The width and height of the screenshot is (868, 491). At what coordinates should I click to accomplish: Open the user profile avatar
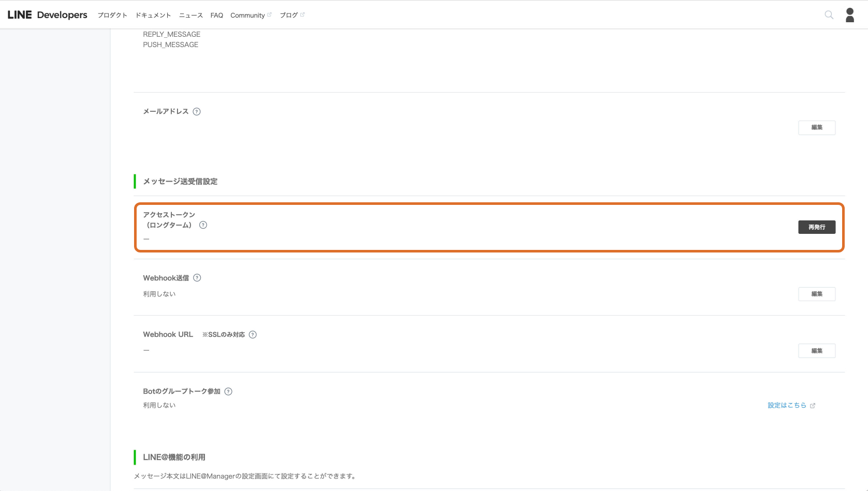[x=850, y=15]
